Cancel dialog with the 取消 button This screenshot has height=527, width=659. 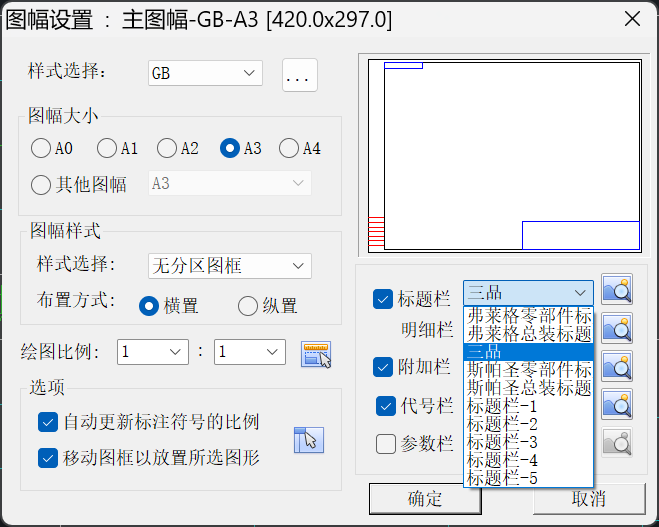(x=589, y=499)
